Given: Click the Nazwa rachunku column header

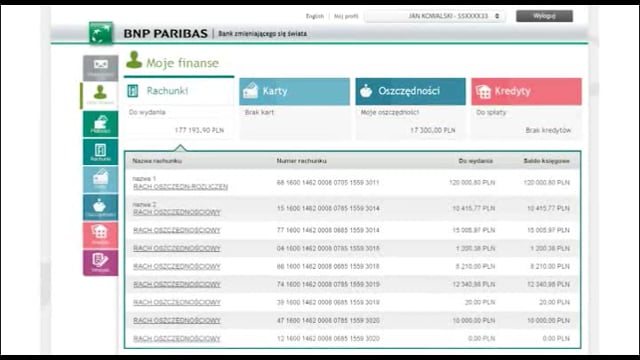Looking at the screenshot, I should pyautogui.click(x=157, y=161).
